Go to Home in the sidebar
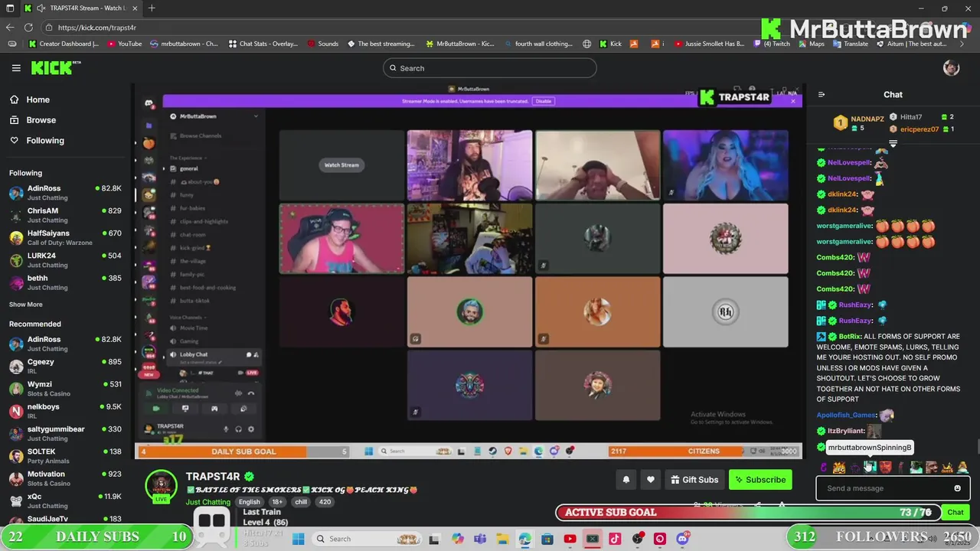The height and width of the screenshot is (551, 980). [x=38, y=99]
